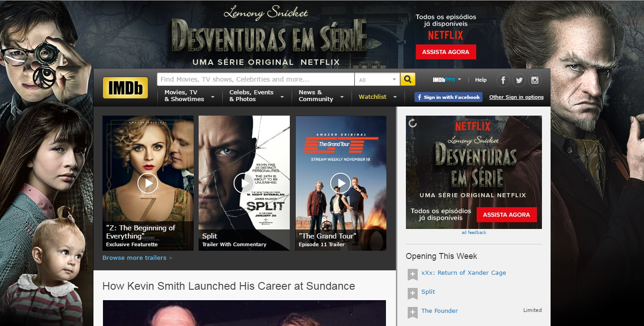Viewport: 644px width, 326px height.
Task: Open IMDb's Twitter page icon
Action: point(519,80)
